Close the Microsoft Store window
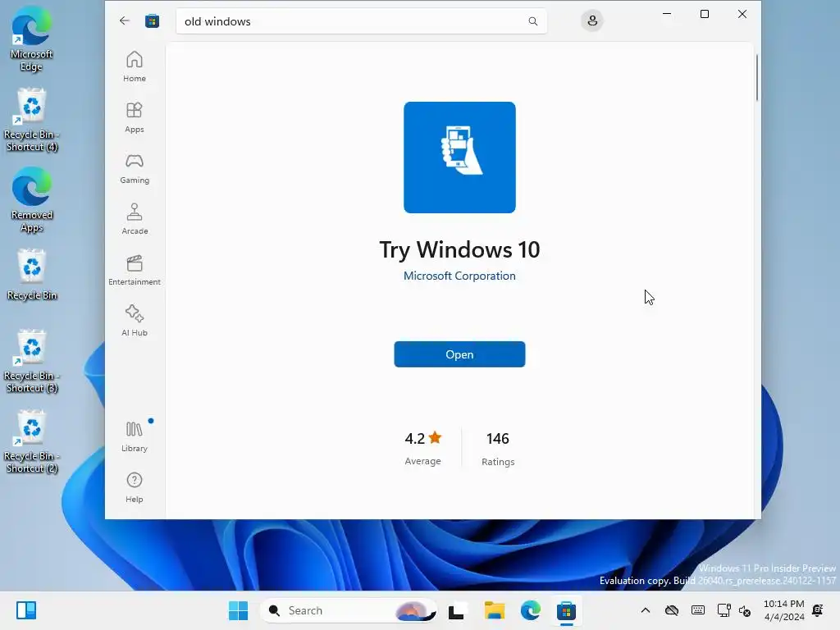This screenshot has width=840, height=630. tap(742, 14)
